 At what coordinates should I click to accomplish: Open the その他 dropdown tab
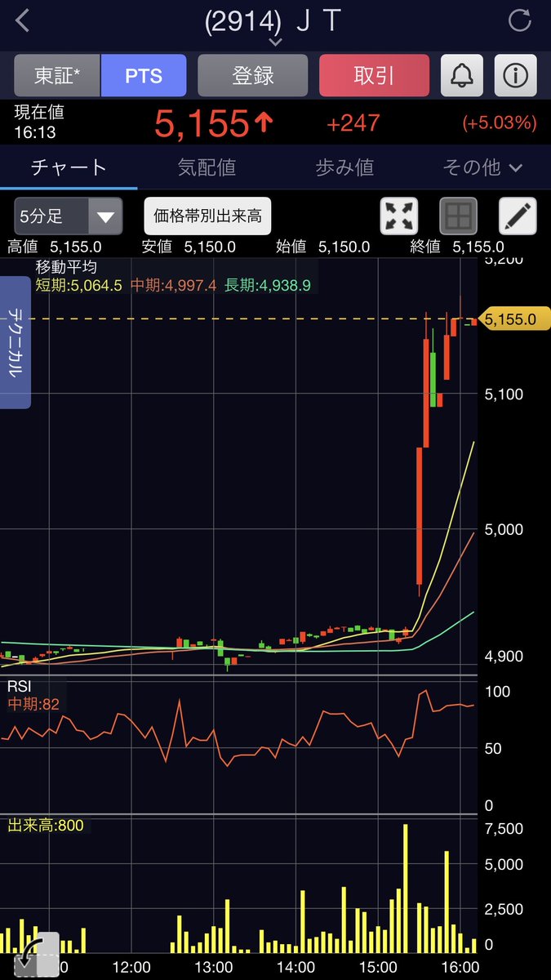coord(482,167)
